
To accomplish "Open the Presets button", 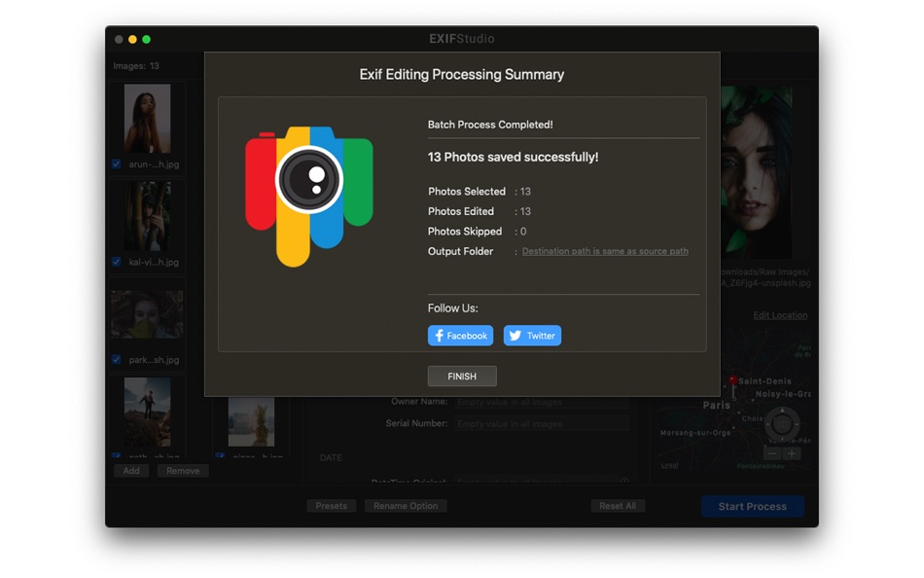I will coord(331,506).
